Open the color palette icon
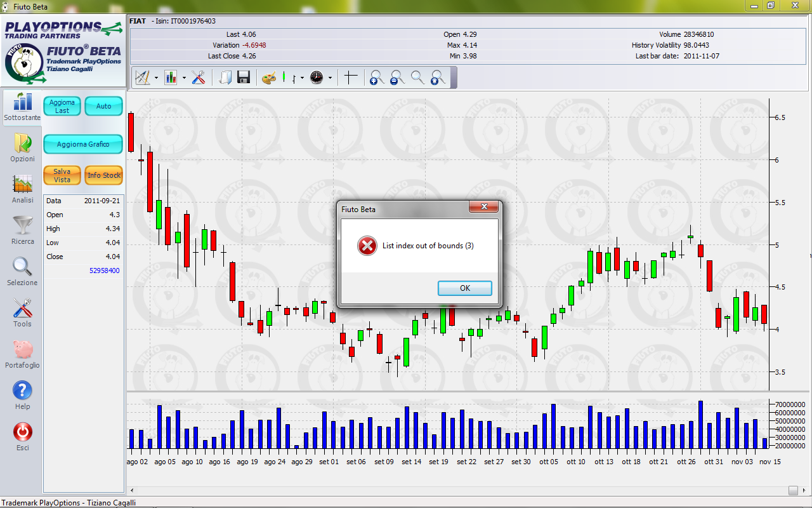 tap(269, 77)
